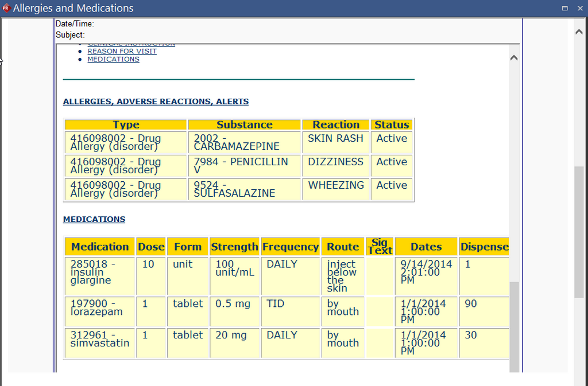
Task: Click the inner scrollbar up arrow
Action: (x=514, y=57)
